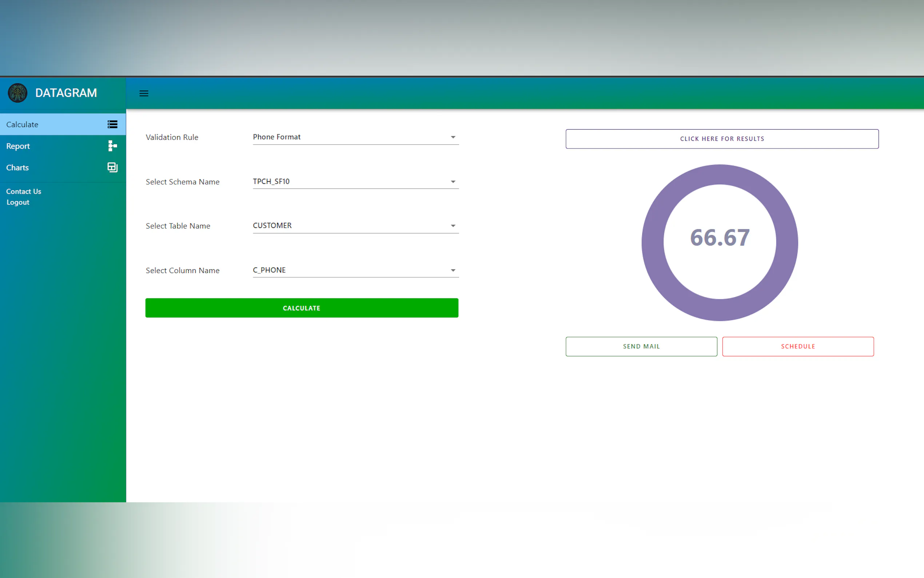Click the Charts layout icon in sidebar

[112, 167]
